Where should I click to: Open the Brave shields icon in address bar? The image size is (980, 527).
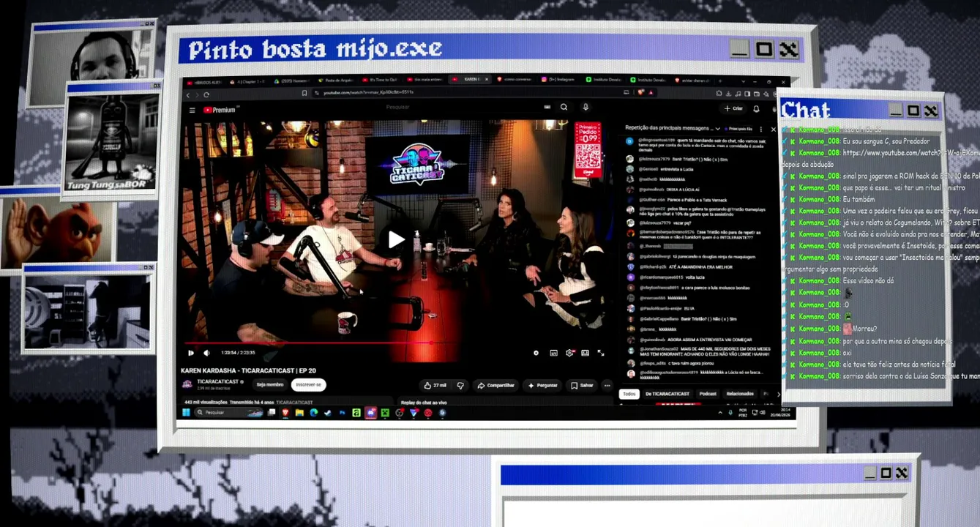642,93
